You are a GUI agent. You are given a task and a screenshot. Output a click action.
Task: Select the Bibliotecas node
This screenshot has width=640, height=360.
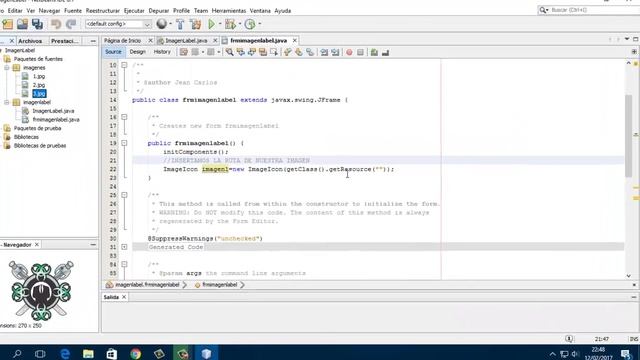click(26, 137)
